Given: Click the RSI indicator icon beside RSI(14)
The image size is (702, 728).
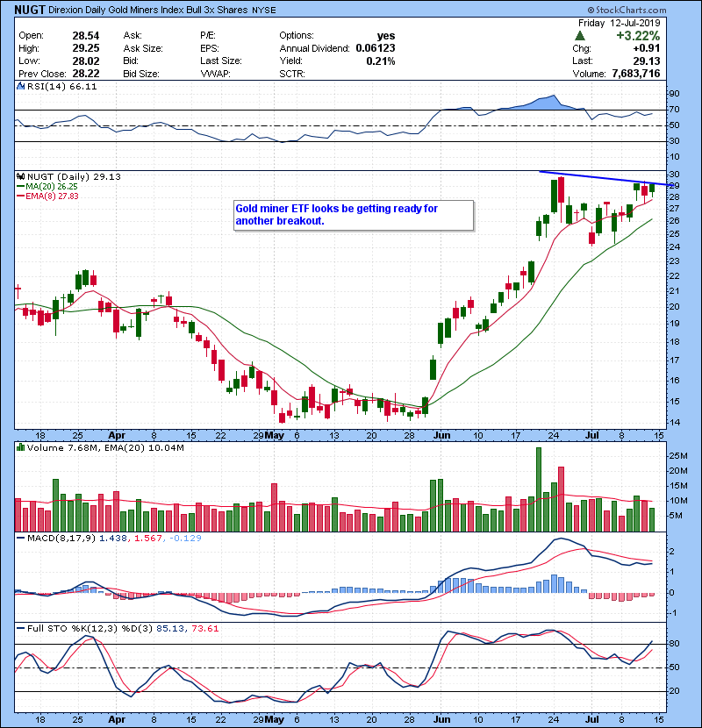Looking at the screenshot, I should [x=20, y=86].
